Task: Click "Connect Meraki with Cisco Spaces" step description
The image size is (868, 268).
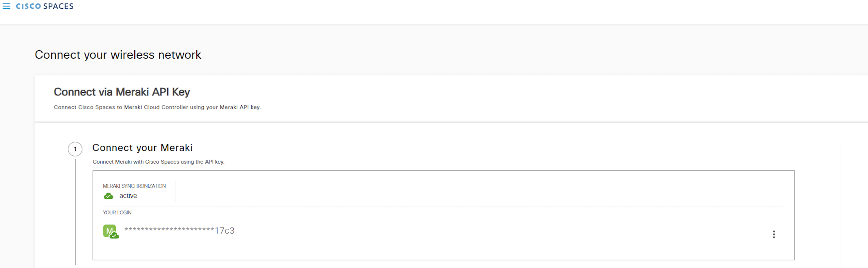Action: (x=159, y=162)
